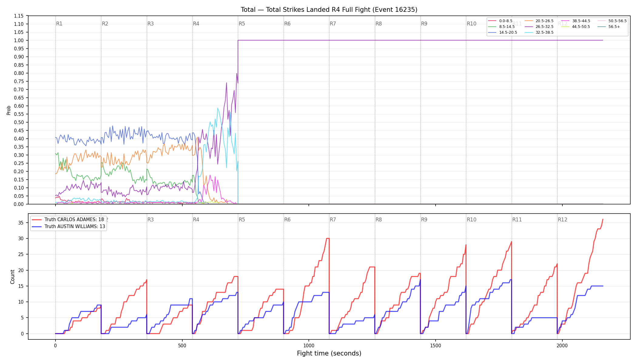Click the Fight time (seconds) axis label
Screen dimensions: 637x364
coord(329,353)
